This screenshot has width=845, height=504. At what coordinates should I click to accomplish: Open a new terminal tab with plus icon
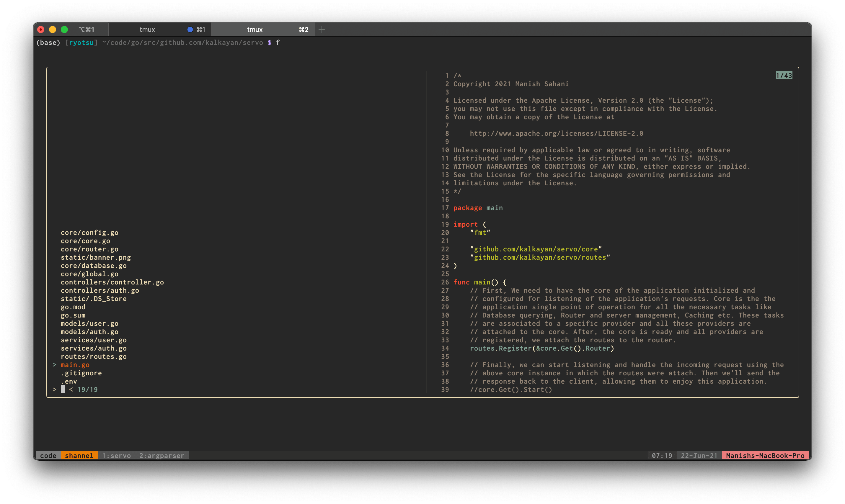click(x=322, y=30)
